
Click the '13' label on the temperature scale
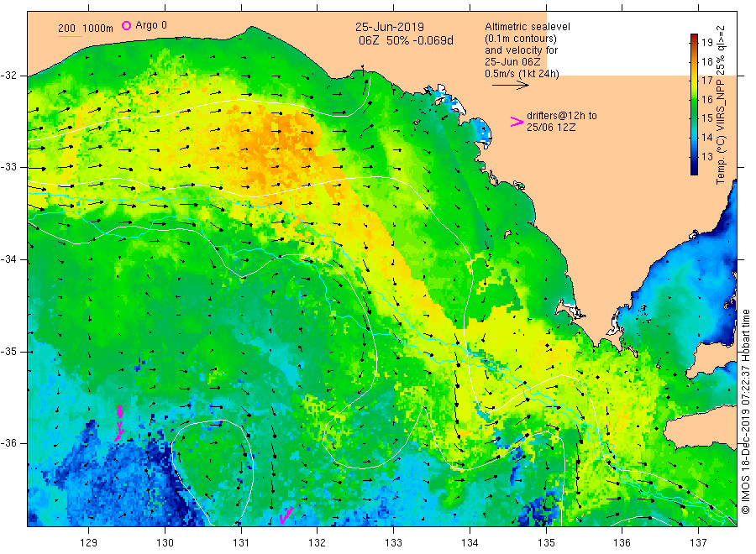point(707,157)
